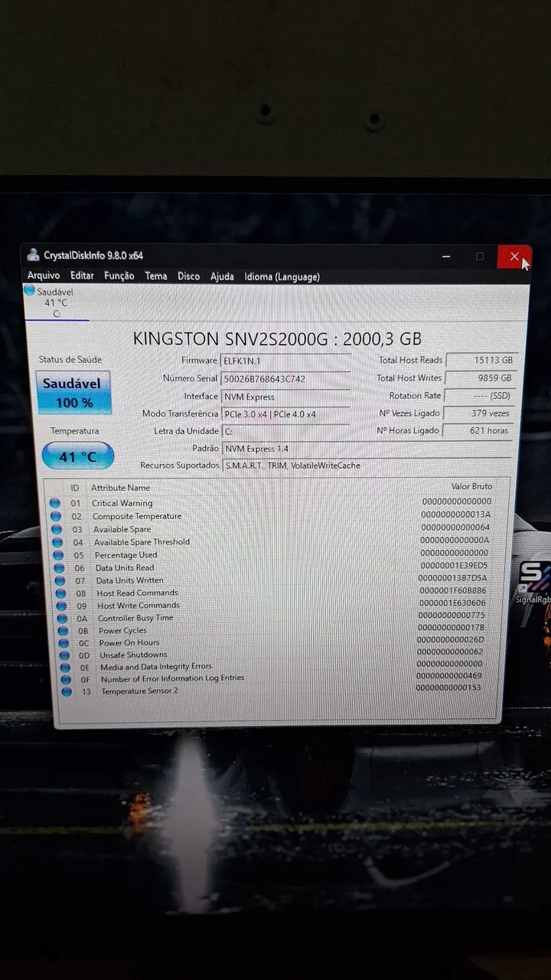Click raw value 00000000000469

pos(449,676)
